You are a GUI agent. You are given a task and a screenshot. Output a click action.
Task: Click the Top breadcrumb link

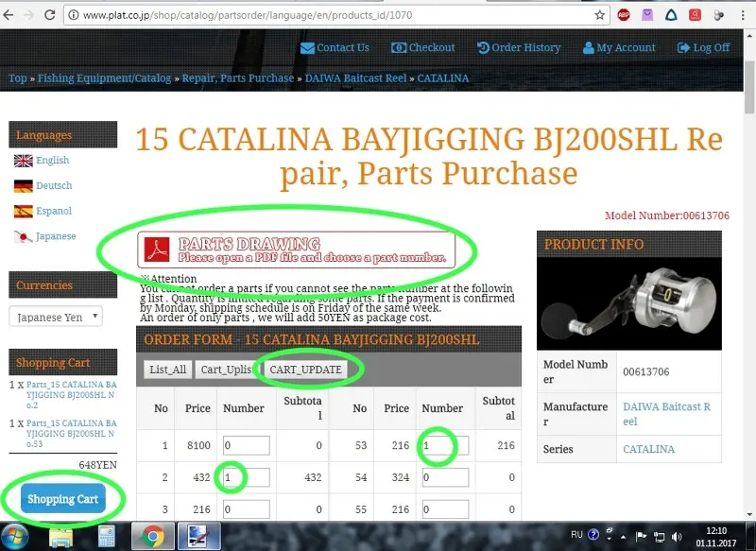17,78
